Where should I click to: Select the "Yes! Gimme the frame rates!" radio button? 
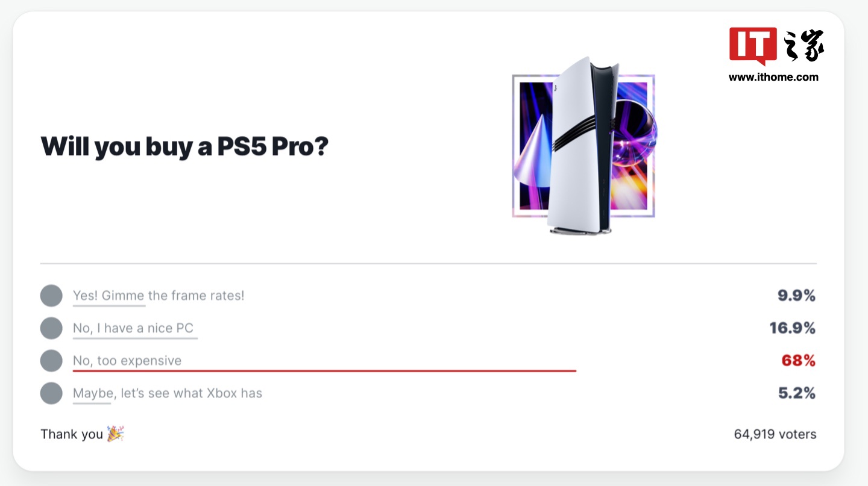[x=51, y=296]
